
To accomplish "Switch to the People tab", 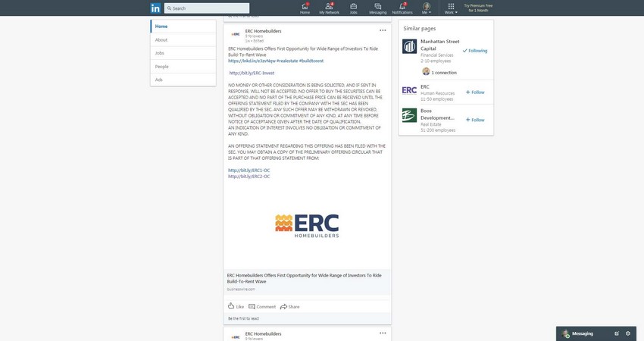I will [162, 67].
